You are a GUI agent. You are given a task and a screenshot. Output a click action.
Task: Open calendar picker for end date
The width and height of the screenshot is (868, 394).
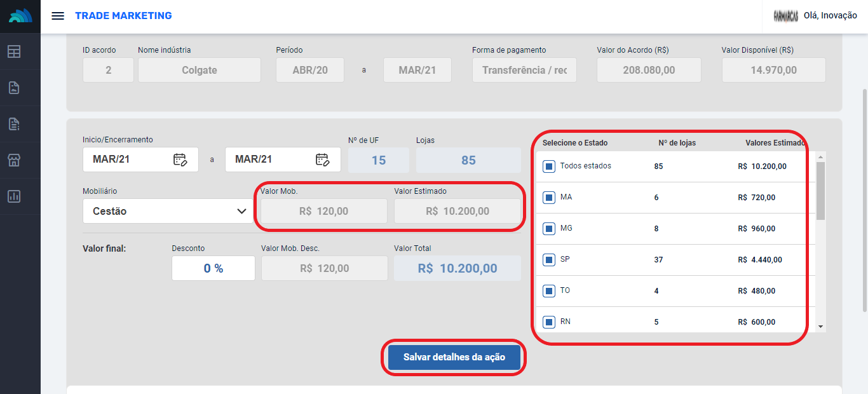(x=322, y=160)
